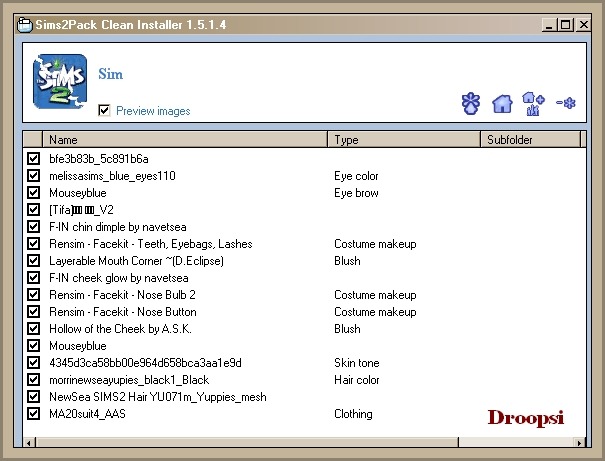Select the MA20suit4_AAS row name
The height and width of the screenshot is (461, 605).
(x=87, y=414)
